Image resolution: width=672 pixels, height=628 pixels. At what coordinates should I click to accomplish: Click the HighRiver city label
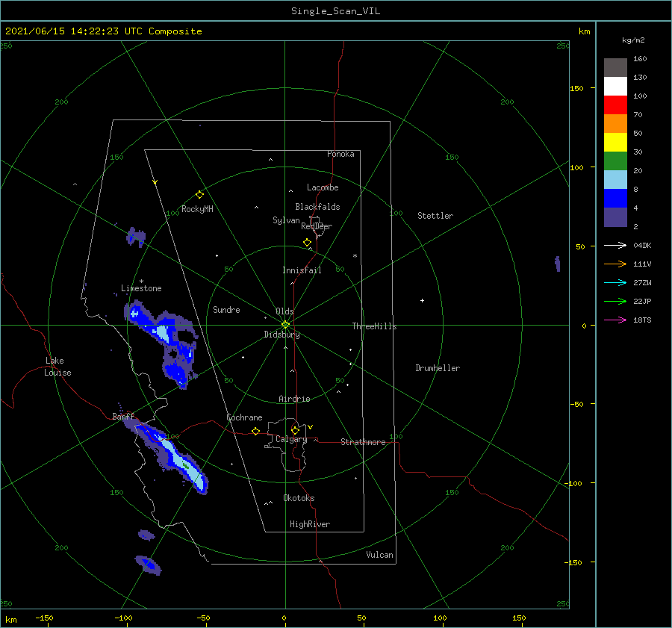(x=310, y=524)
